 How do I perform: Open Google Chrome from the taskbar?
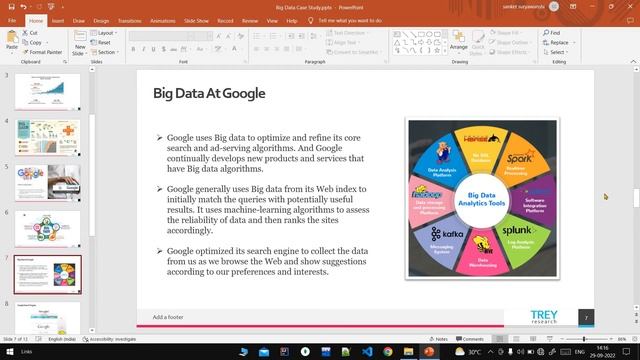388,351
